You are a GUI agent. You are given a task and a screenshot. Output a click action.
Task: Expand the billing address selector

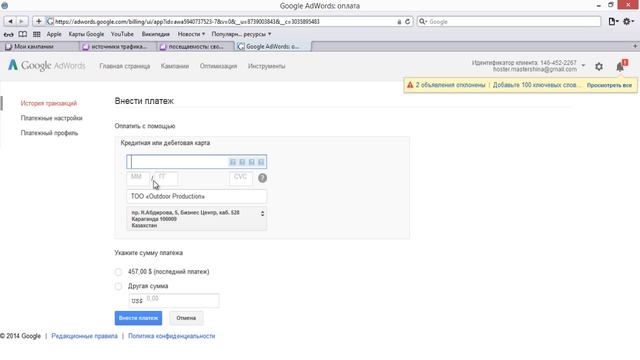click(197, 219)
